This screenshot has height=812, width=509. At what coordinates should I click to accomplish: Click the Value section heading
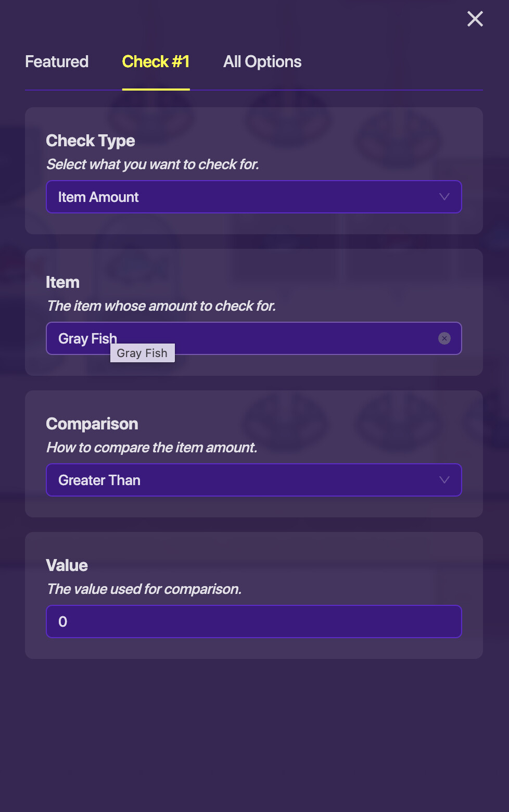(x=67, y=565)
